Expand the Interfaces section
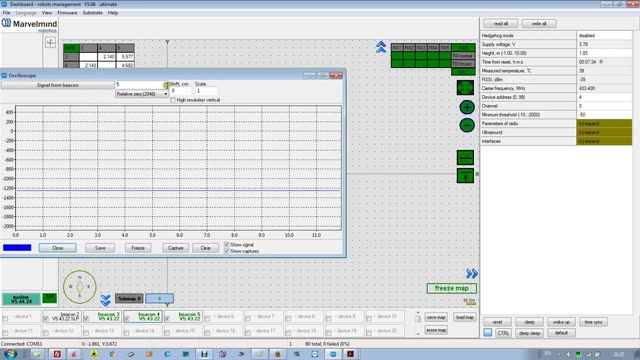640x360 pixels. pyautogui.click(x=604, y=141)
